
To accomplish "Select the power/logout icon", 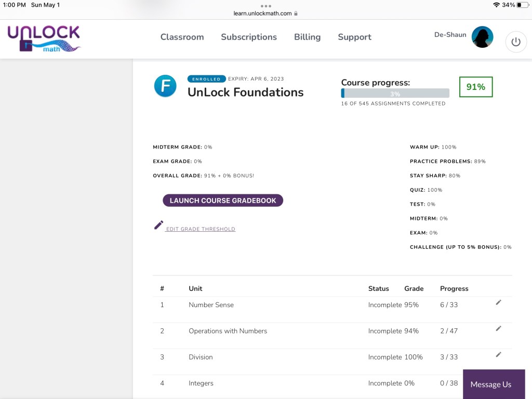I will coord(515,42).
